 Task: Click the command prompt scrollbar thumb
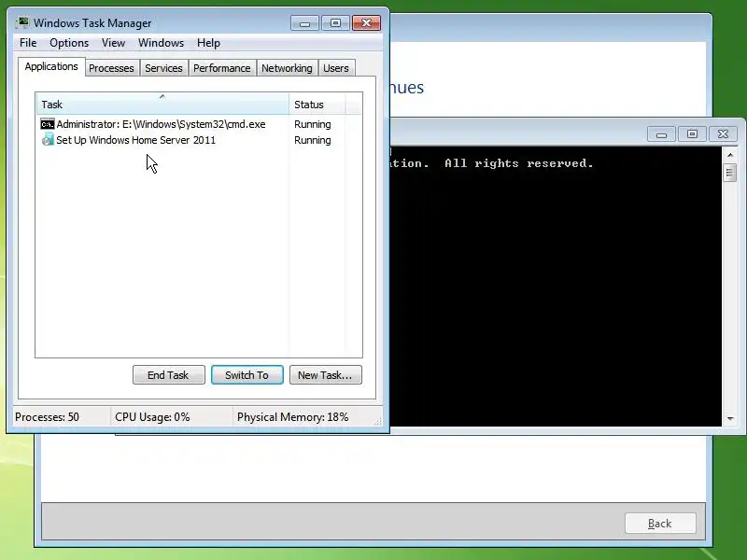(730, 173)
